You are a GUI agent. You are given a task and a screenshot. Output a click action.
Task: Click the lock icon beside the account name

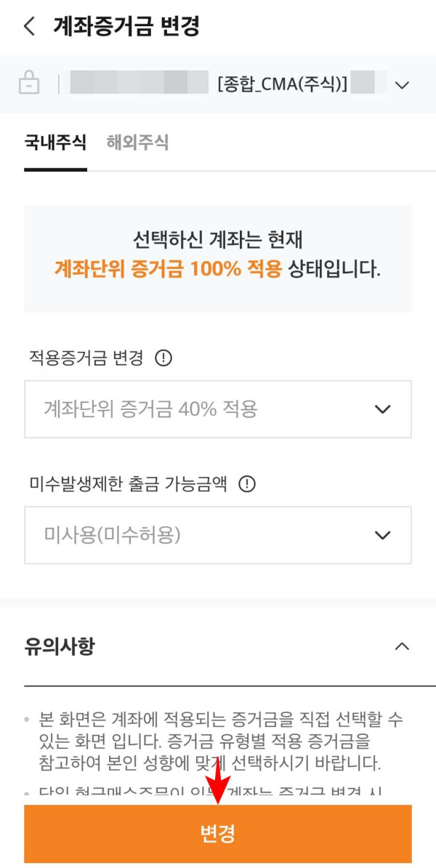coord(31,84)
